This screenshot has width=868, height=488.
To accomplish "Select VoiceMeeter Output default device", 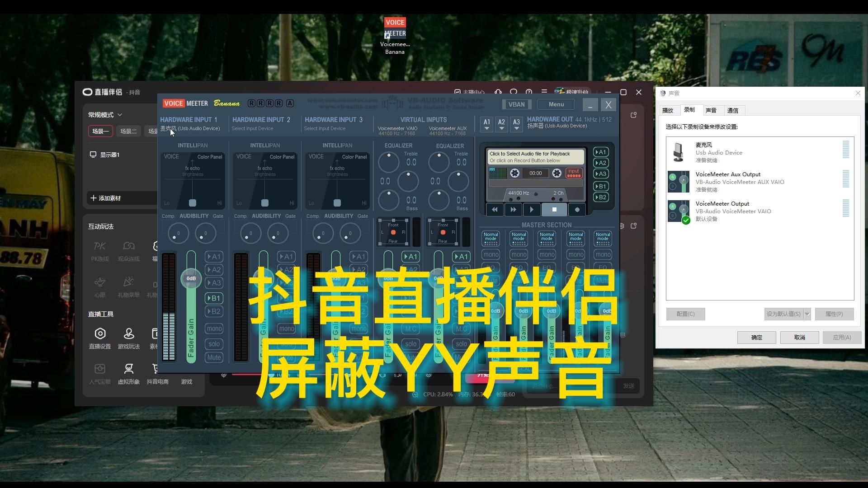I will pyautogui.click(x=760, y=211).
